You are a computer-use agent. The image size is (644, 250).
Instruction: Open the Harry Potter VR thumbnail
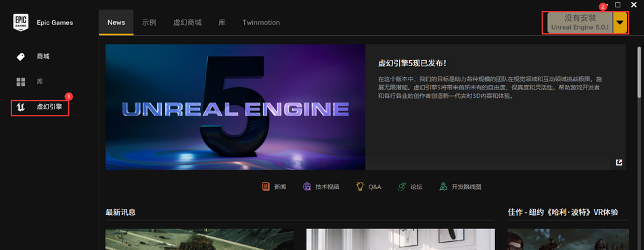[568, 239]
